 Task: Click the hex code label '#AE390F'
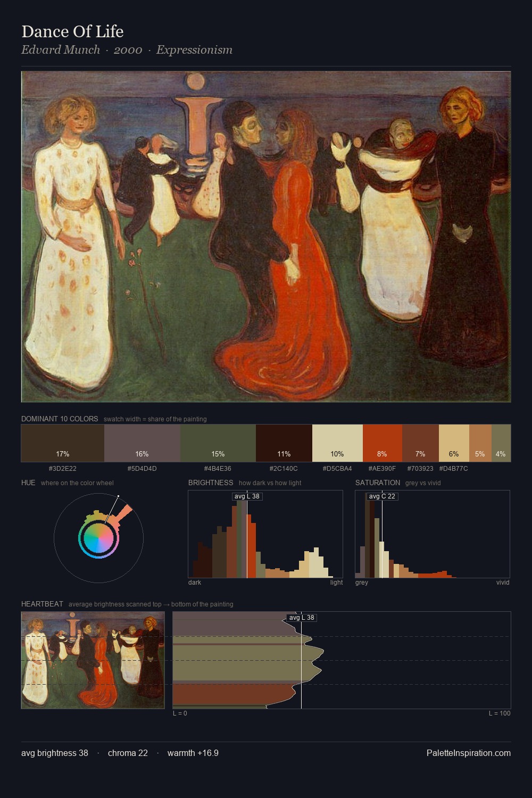pos(382,469)
